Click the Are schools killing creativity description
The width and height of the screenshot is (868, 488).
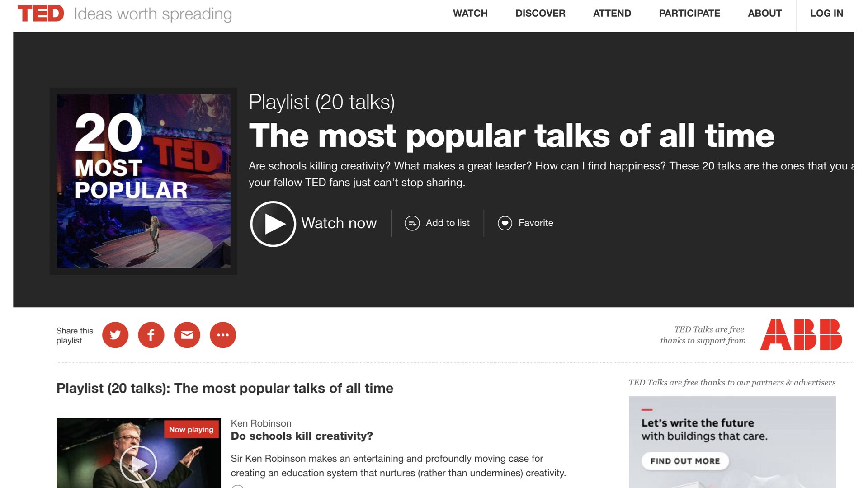pos(551,174)
